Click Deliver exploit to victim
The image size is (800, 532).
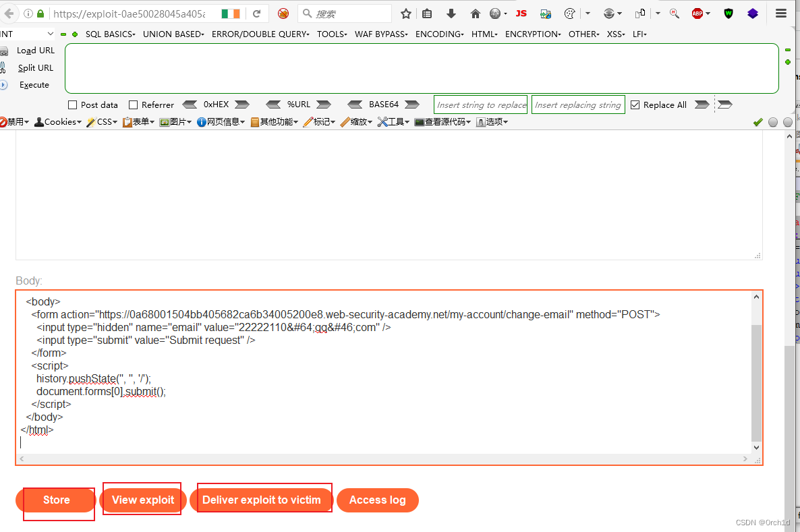tap(261, 500)
